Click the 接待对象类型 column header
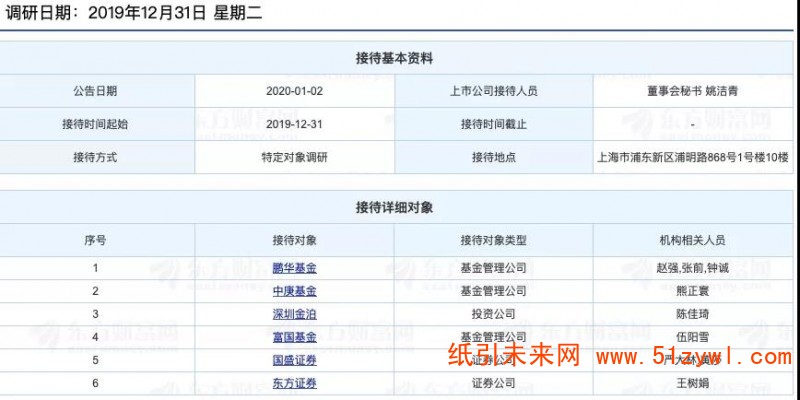The image size is (800, 400). (x=494, y=240)
